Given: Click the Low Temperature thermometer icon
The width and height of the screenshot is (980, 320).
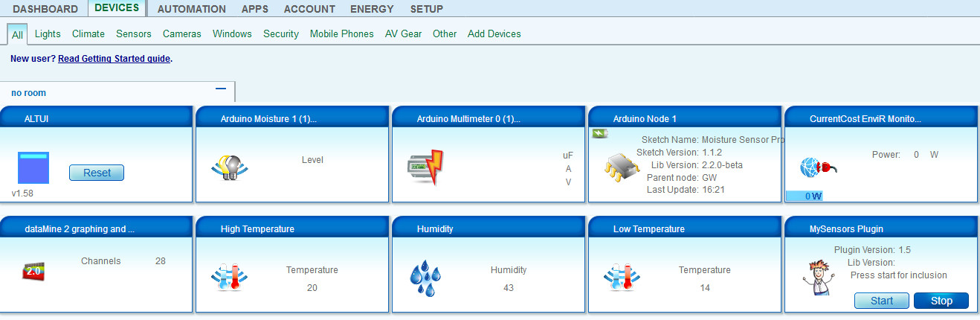Looking at the screenshot, I should (622, 276).
